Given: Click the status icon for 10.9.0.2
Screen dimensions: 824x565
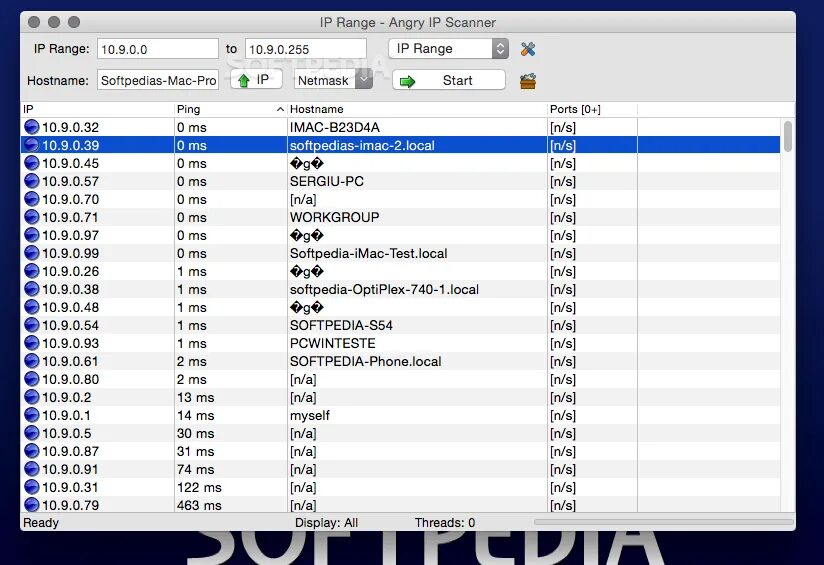Looking at the screenshot, I should click(32, 397).
